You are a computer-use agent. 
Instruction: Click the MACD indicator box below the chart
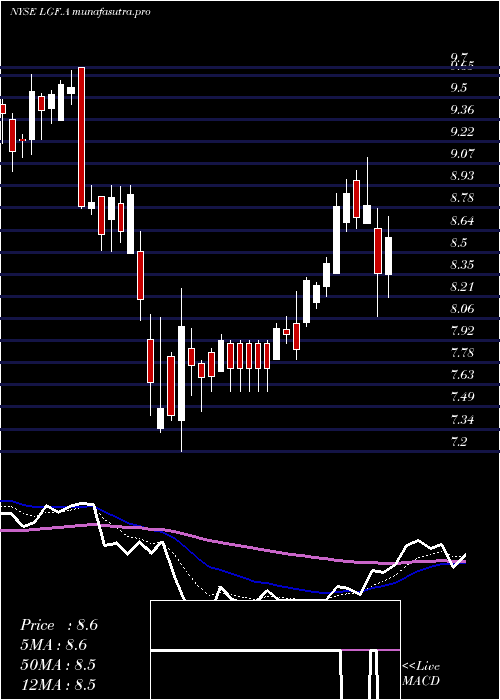coord(275,650)
